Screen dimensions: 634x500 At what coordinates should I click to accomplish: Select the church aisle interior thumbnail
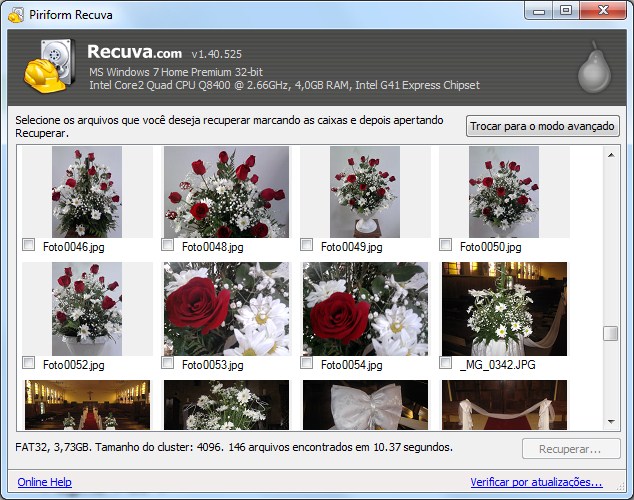87,405
